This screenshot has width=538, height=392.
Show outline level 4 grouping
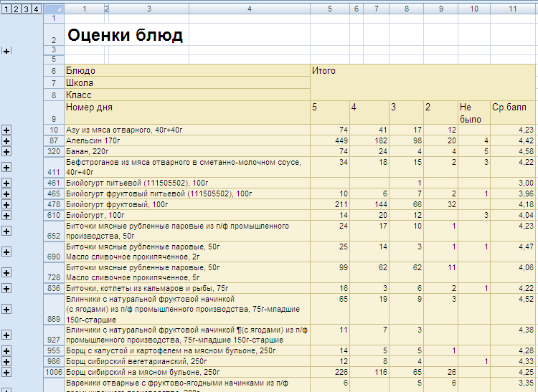pyautogui.click(x=36, y=9)
